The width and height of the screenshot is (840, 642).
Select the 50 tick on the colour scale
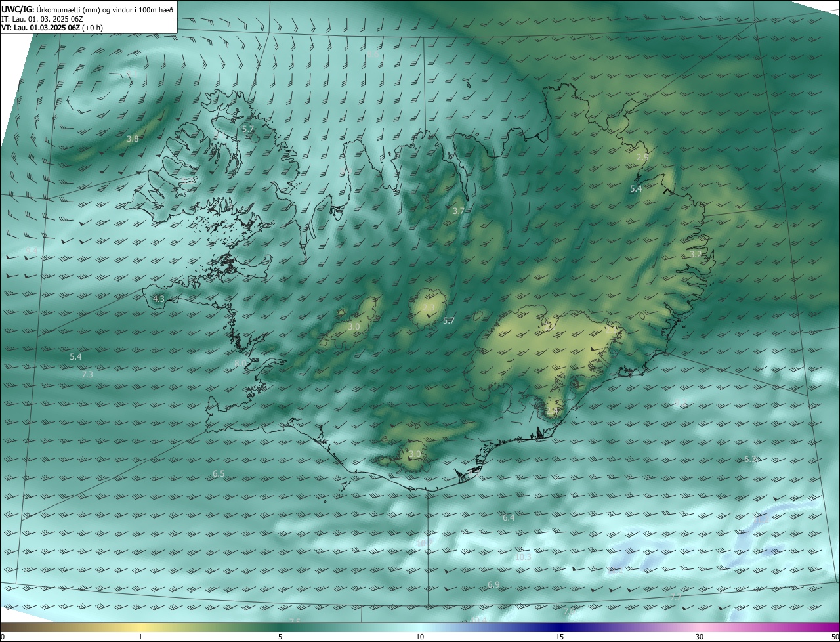(835, 637)
